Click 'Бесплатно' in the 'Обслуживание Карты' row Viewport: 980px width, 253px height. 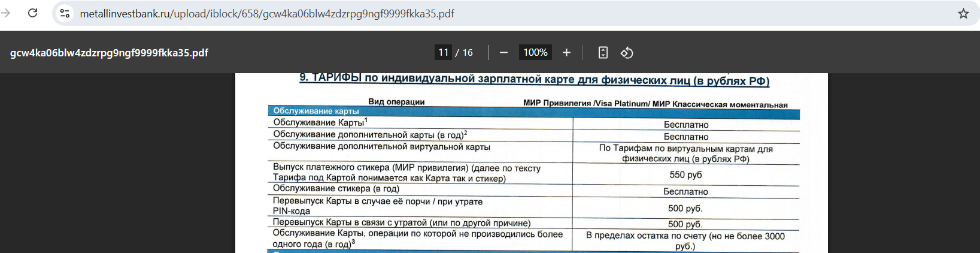click(686, 125)
